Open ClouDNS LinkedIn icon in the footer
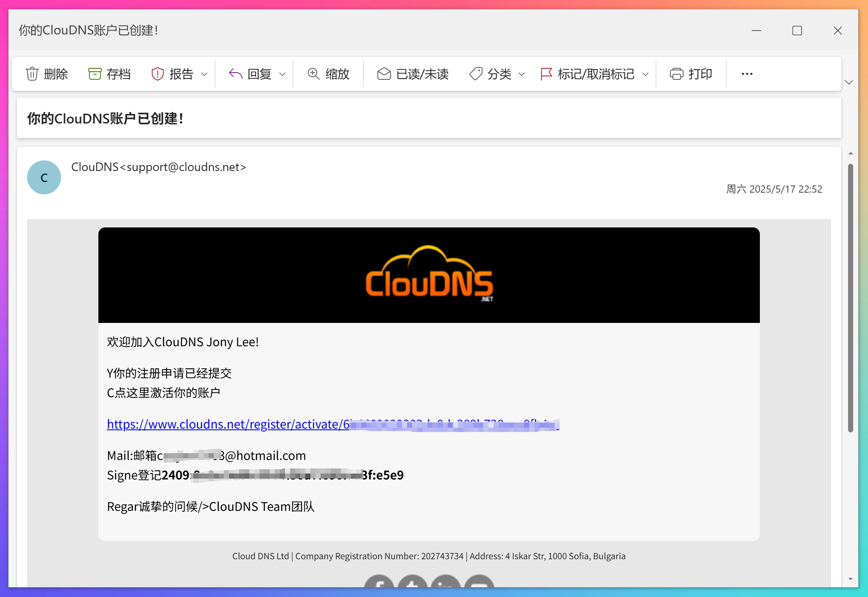Image resolution: width=868 pixels, height=597 pixels. (446, 585)
